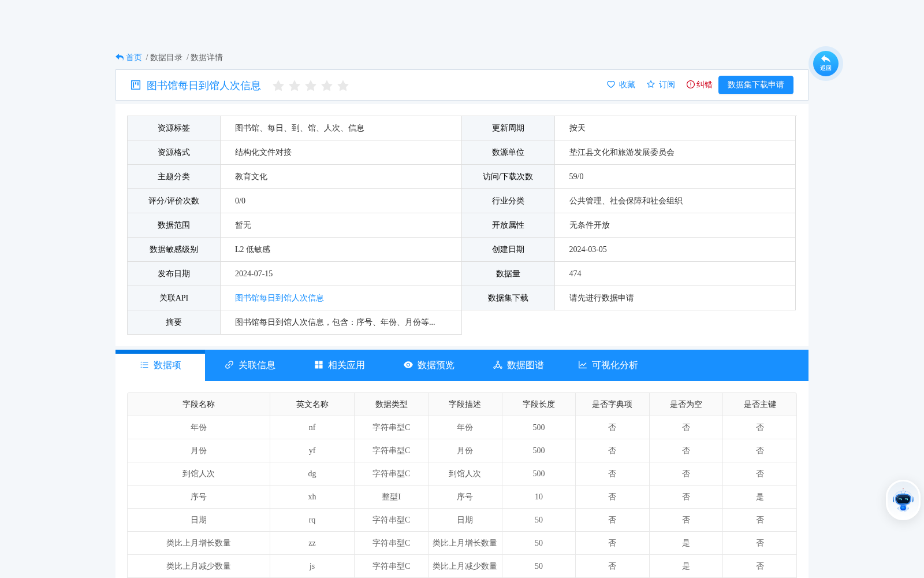Screen dimensions: 924x578
Task: Click the english name cell 'zz'
Action: point(312,543)
